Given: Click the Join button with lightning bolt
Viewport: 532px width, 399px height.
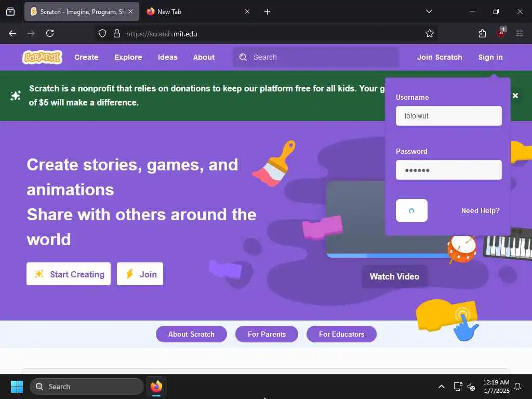Looking at the screenshot, I should coord(140,274).
